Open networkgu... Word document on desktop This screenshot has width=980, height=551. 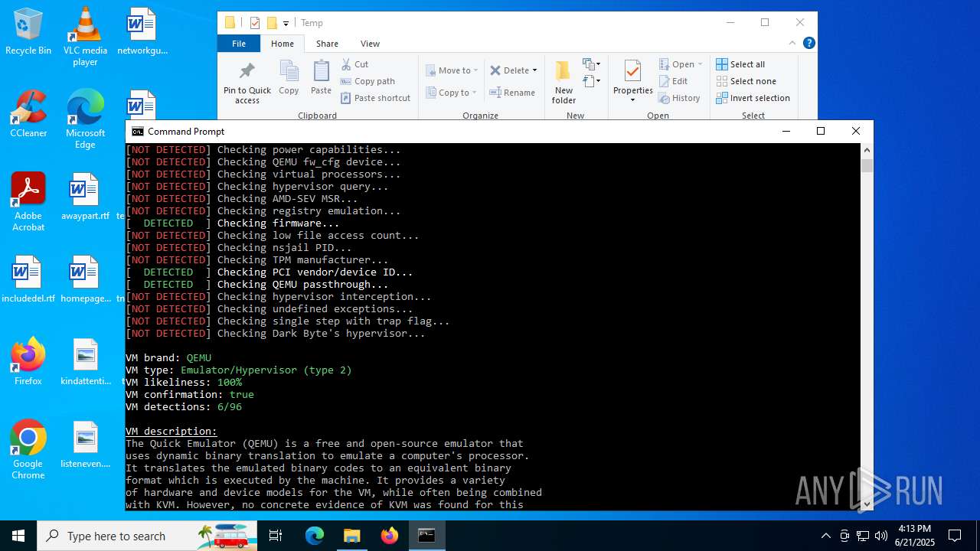(142, 32)
